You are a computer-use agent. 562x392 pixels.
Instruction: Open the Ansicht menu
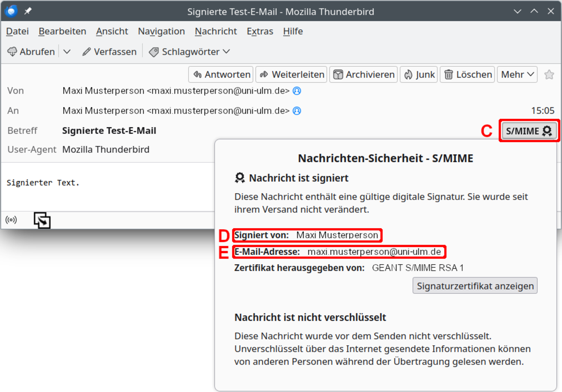tap(112, 31)
